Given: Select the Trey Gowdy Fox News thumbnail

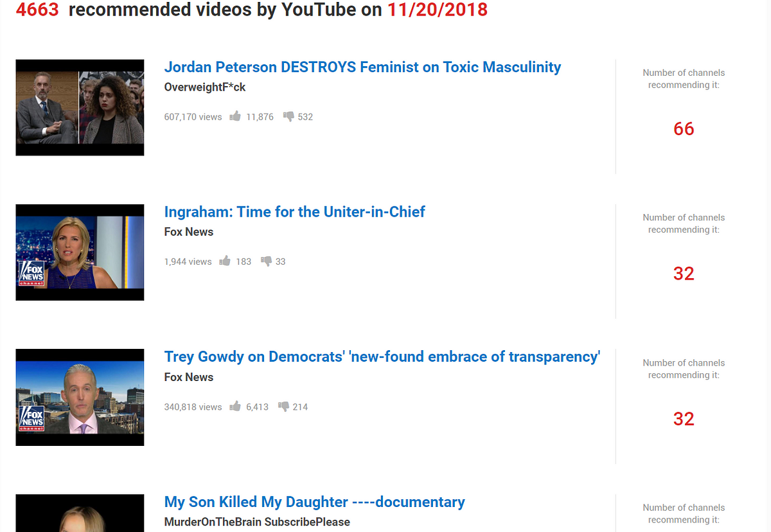Looking at the screenshot, I should [80, 397].
